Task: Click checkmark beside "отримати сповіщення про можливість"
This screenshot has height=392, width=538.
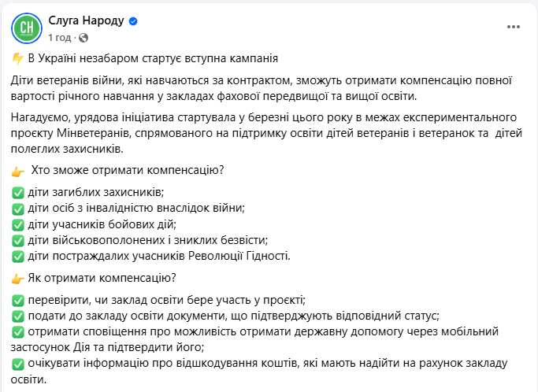Action: (x=18, y=332)
